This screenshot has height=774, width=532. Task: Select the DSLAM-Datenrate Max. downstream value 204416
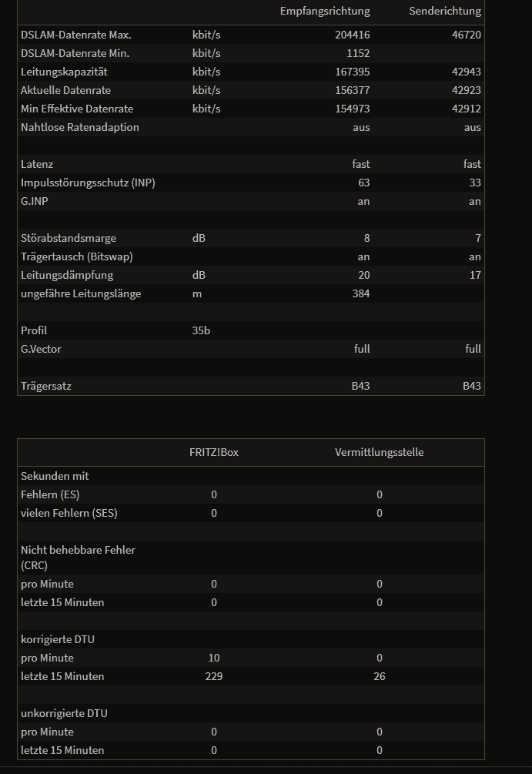coord(353,35)
